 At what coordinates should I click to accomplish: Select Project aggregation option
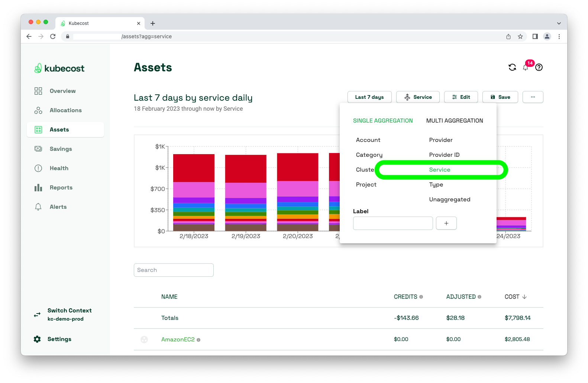point(366,185)
